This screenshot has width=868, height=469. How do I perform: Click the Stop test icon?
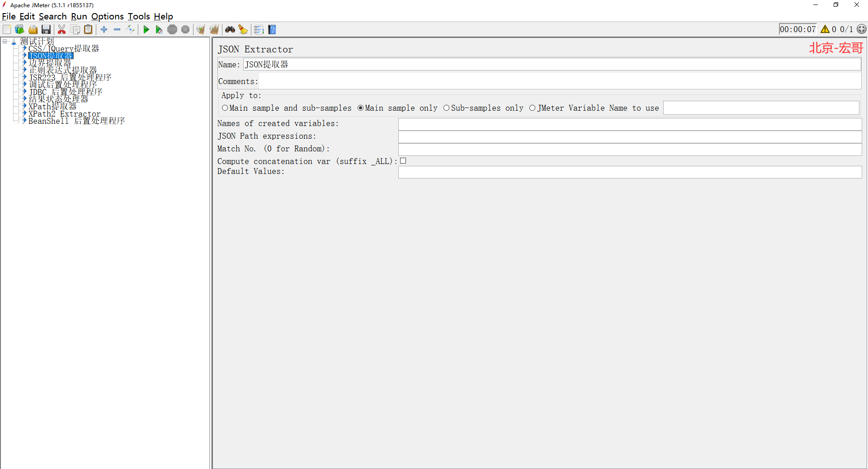pyautogui.click(x=172, y=30)
